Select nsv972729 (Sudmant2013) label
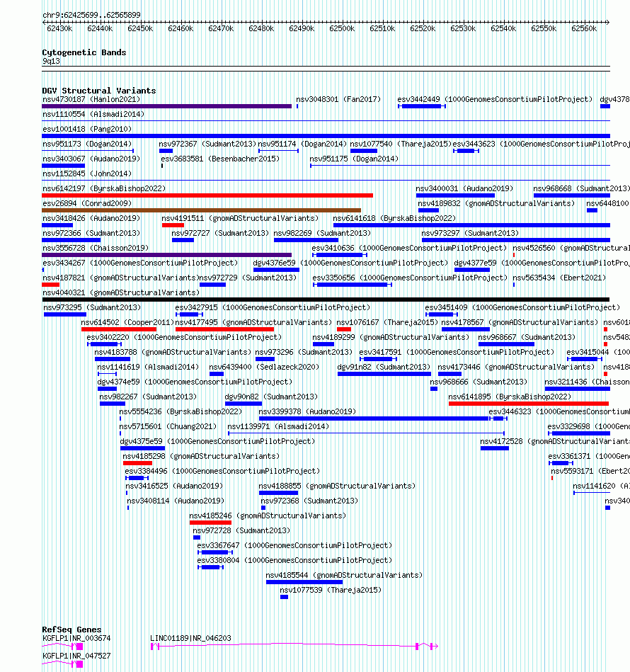Screen dimensions: 630x672 click(248, 278)
